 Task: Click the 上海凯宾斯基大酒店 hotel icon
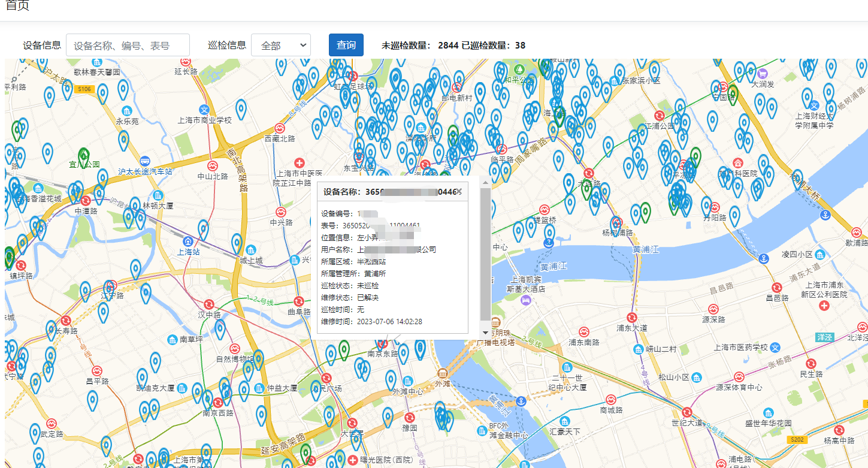526,300
